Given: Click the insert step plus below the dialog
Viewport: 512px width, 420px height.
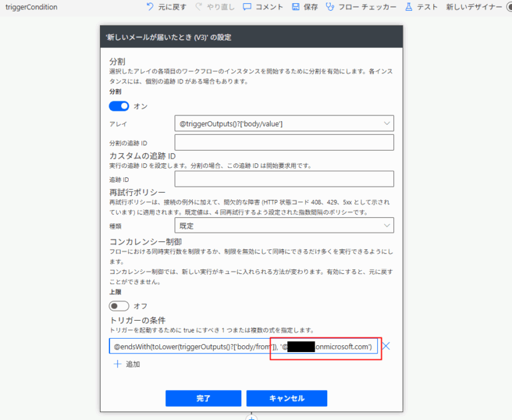Looking at the screenshot, I should point(251,417).
